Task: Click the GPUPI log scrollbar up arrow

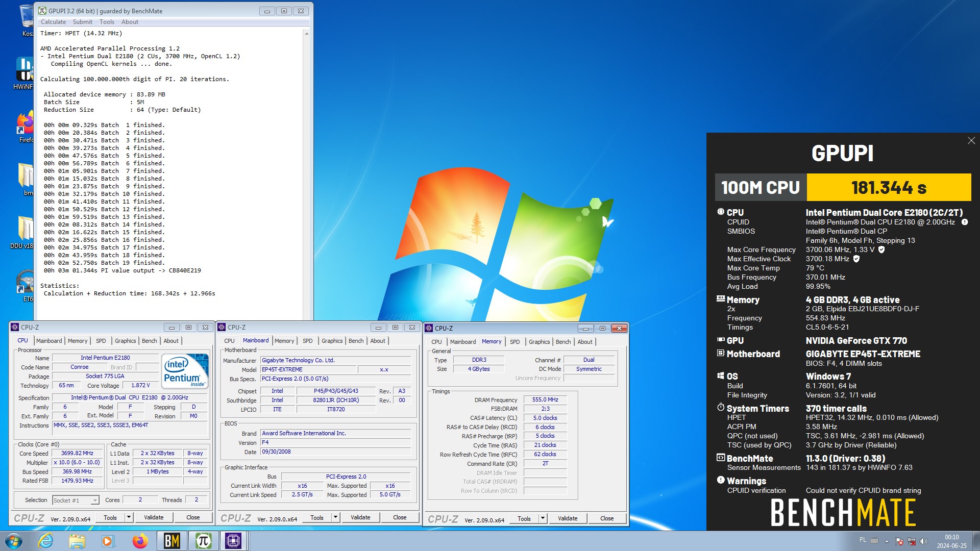Action: (x=307, y=34)
